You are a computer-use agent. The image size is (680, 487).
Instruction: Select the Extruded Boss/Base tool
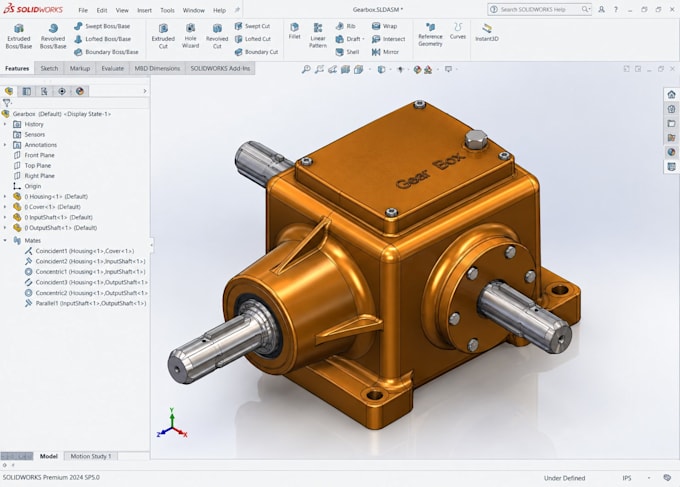pyautogui.click(x=19, y=36)
